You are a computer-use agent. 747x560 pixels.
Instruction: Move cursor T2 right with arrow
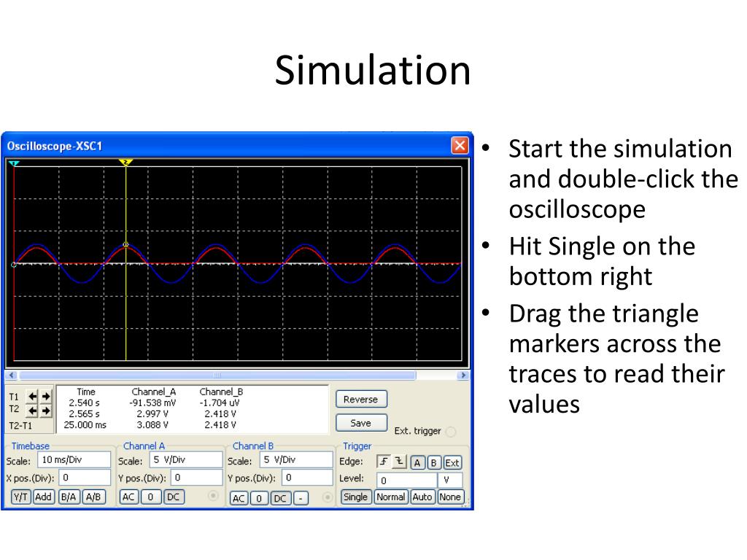[46, 411]
